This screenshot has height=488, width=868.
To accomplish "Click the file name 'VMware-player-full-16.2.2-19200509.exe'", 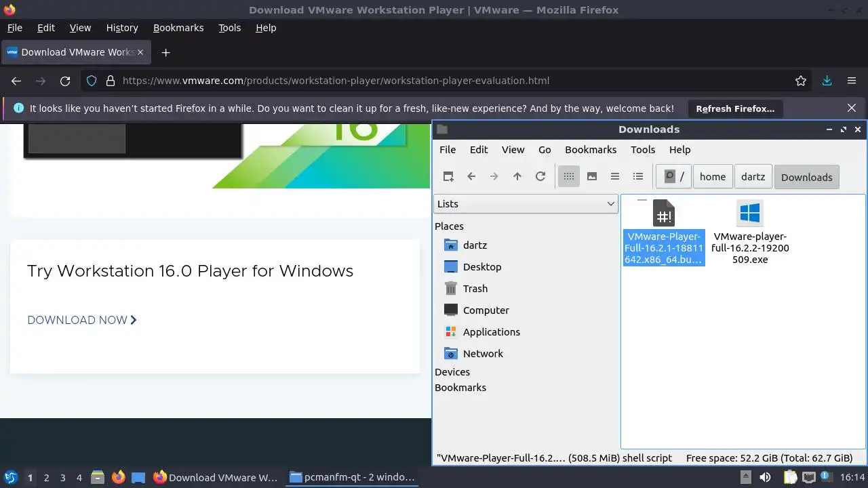I will [x=750, y=248].
